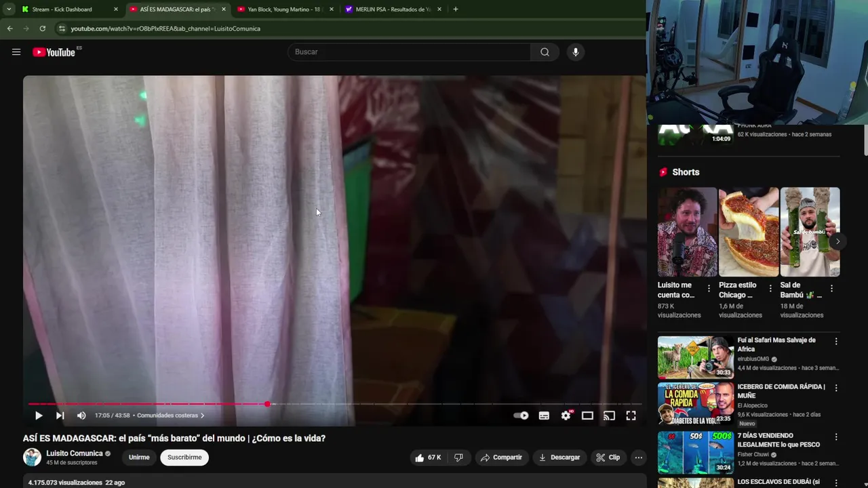Open the tab search dropdown arrow

point(9,9)
